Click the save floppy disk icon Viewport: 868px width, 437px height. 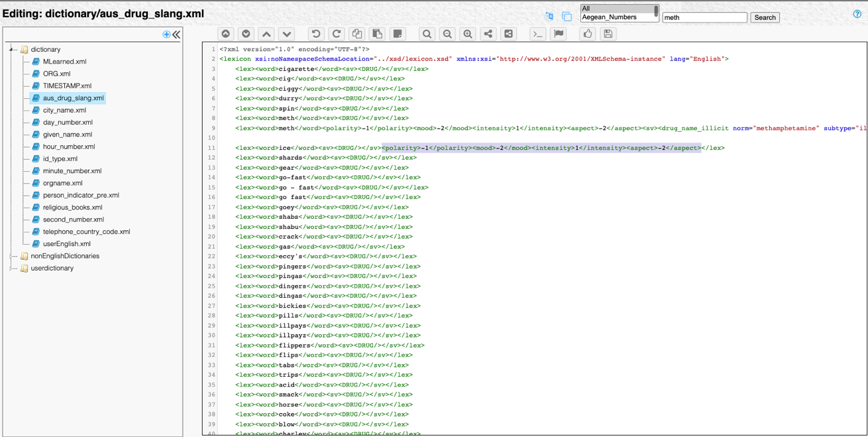(608, 34)
